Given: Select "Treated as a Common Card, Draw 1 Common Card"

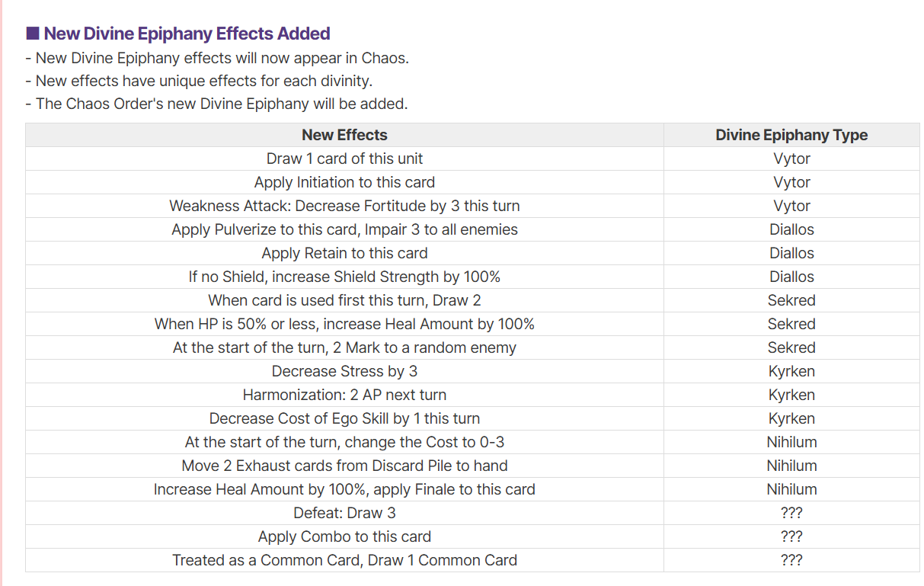Looking at the screenshot, I should coord(344,560).
